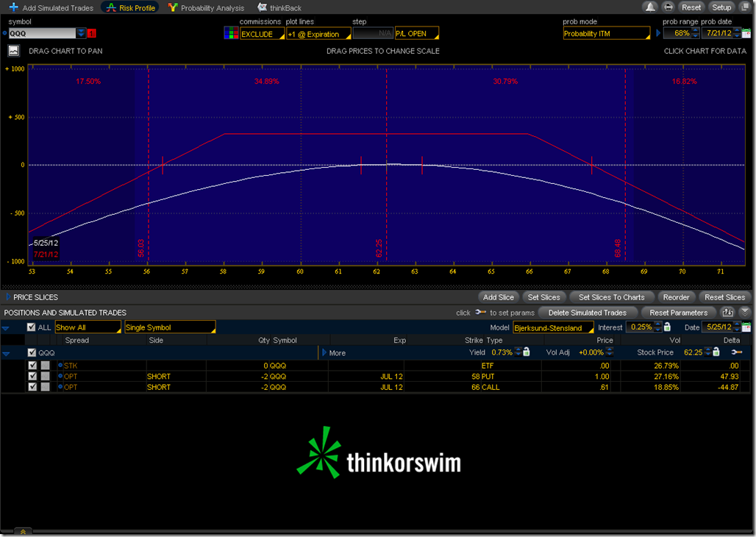
Task: Click the Probability Analysis tab icon
Action: coord(173,7)
